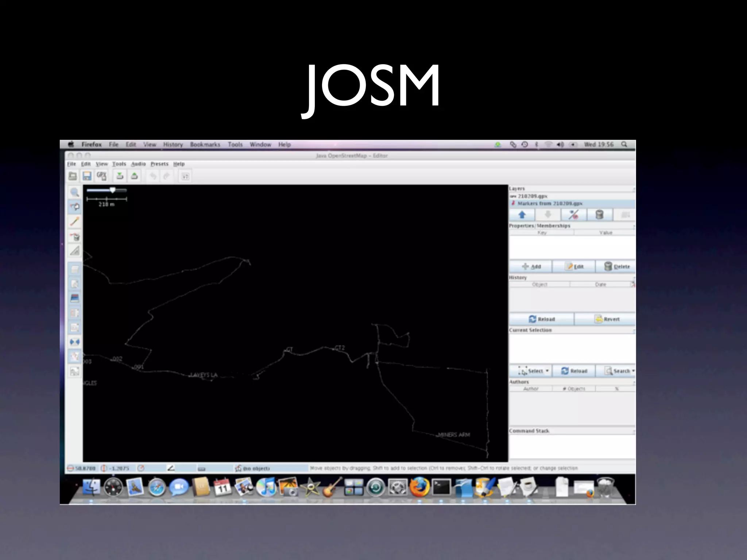The width and height of the screenshot is (747, 560).
Task: Select the Extrude triangle tool
Action: (75, 251)
